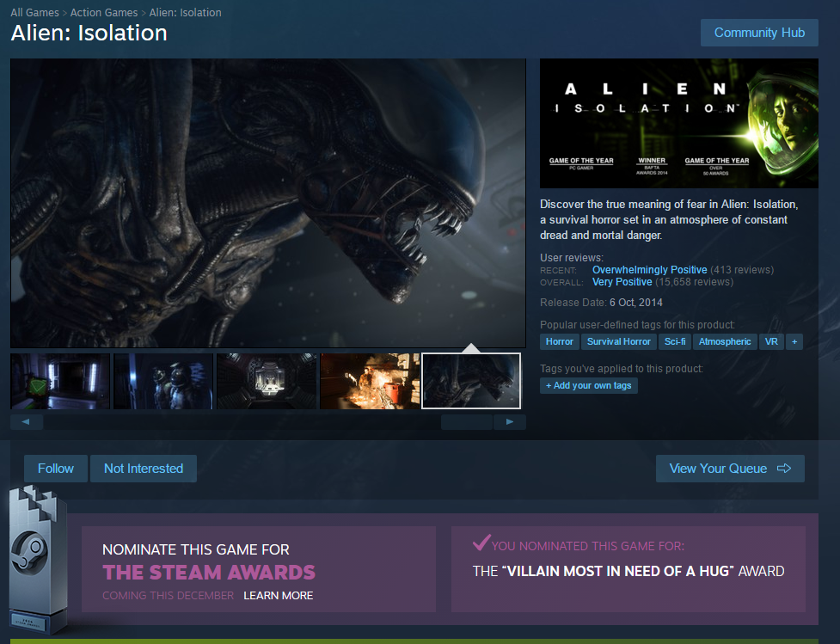Image resolution: width=840 pixels, height=644 pixels.
Task: Follow this game
Action: tap(56, 469)
